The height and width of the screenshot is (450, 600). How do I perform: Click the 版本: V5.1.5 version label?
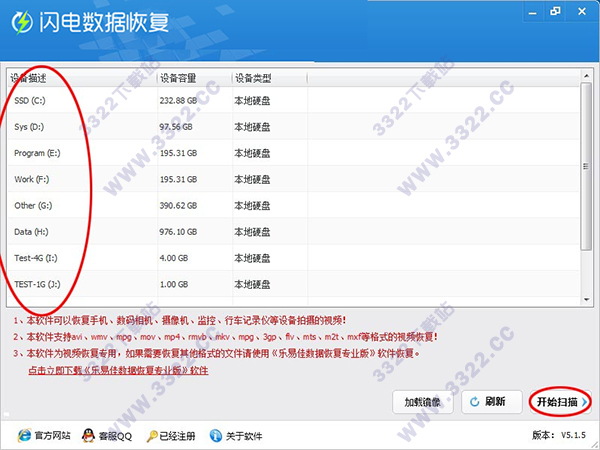559,435
